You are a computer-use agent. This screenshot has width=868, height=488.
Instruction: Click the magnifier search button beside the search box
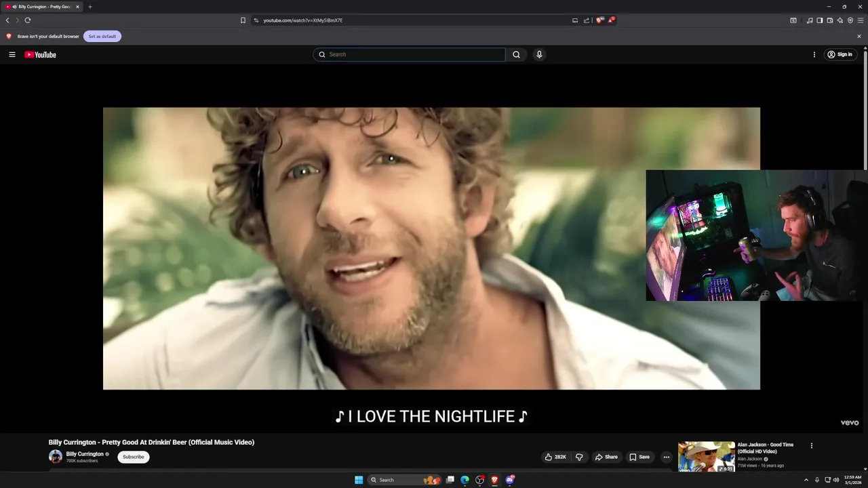tap(516, 55)
